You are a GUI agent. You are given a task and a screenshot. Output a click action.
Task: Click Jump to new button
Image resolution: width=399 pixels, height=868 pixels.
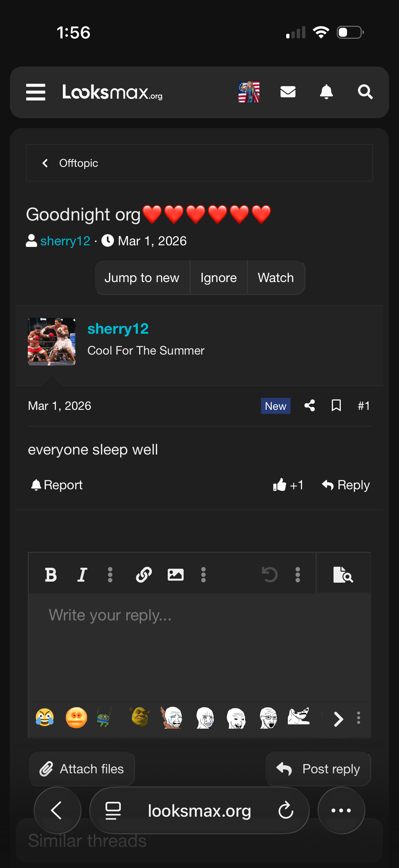click(x=142, y=278)
